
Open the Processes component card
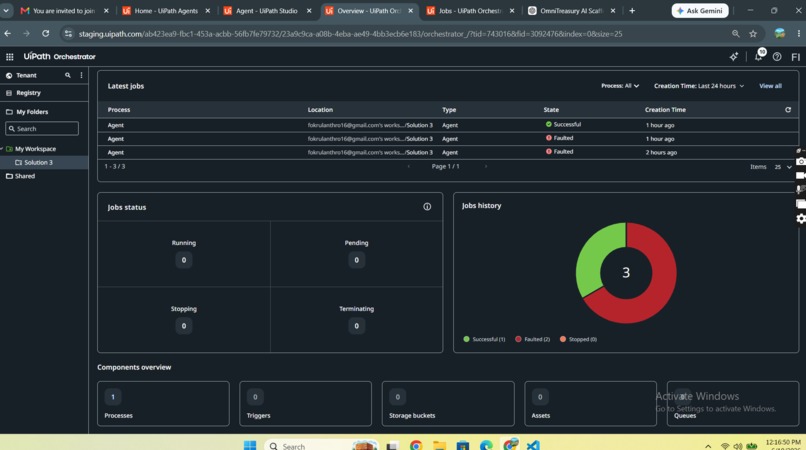click(x=163, y=404)
